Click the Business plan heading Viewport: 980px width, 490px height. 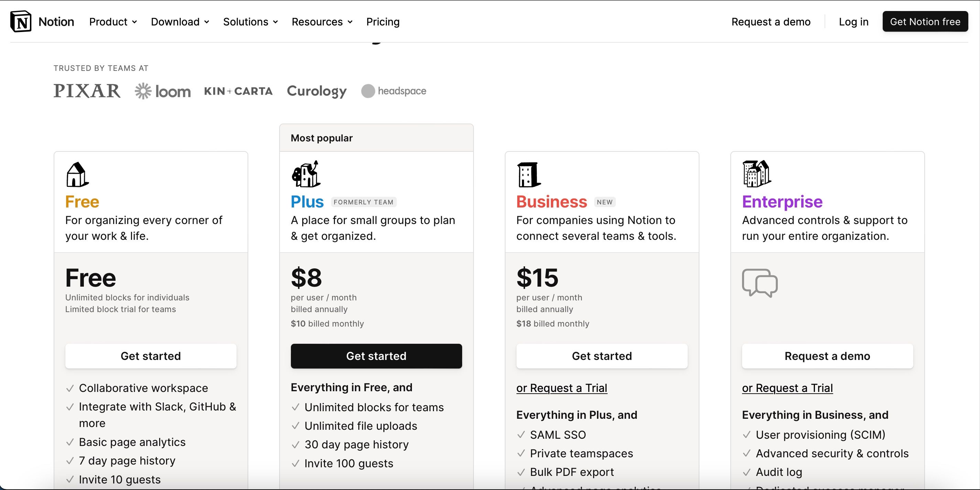552,202
